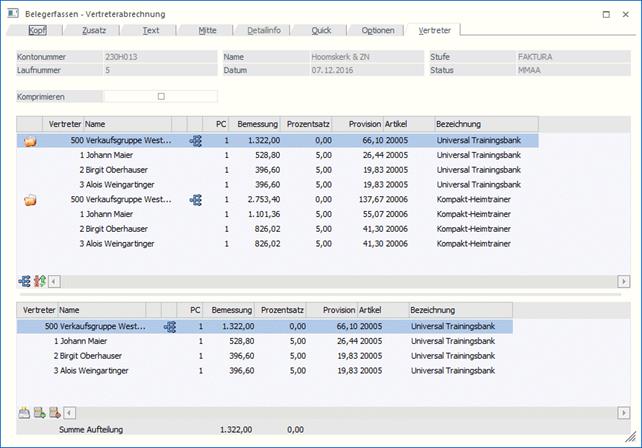Click left scroll arrow of lower table scrollbar
The width and height of the screenshot is (642, 448).
[x=70, y=412]
